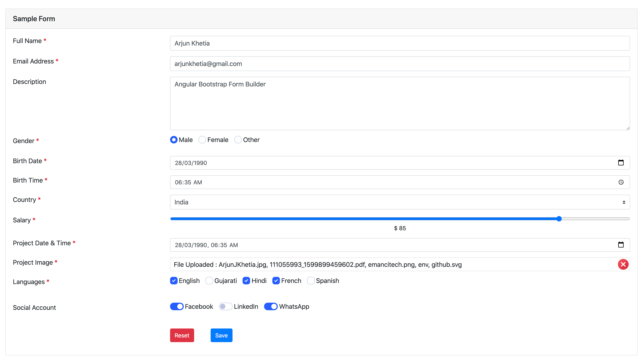Click the date picker icon for Birth Date
Image resolution: width=643 pixels, height=364 pixels.
621,163
